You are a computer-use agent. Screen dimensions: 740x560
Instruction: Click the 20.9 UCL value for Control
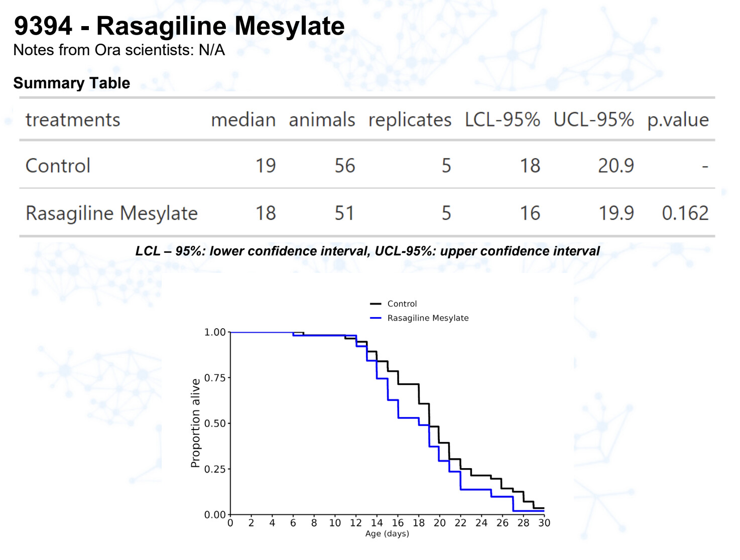(615, 166)
